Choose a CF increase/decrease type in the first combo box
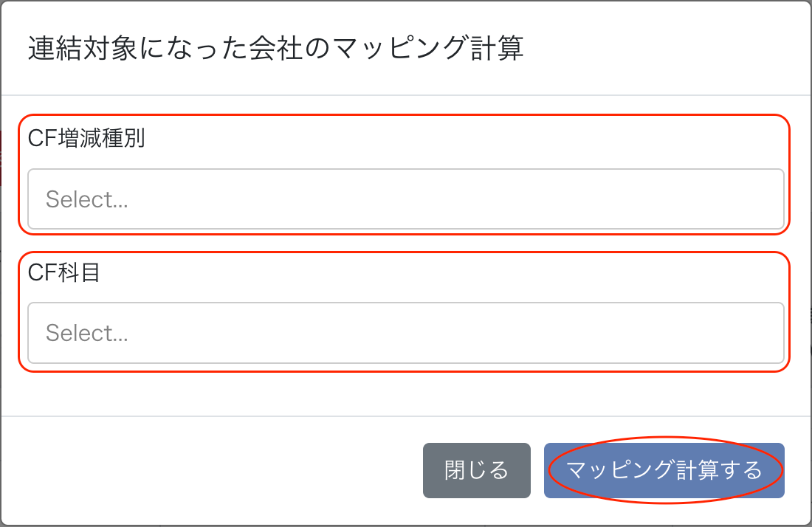 (405, 199)
